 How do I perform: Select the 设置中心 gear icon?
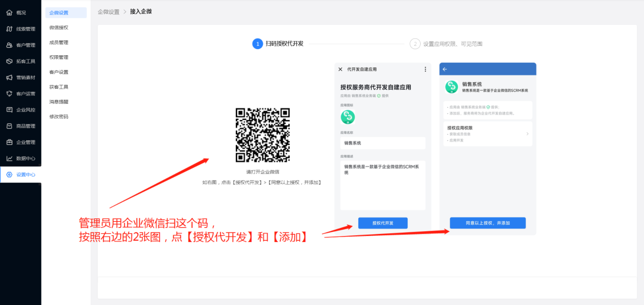click(9, 175)
